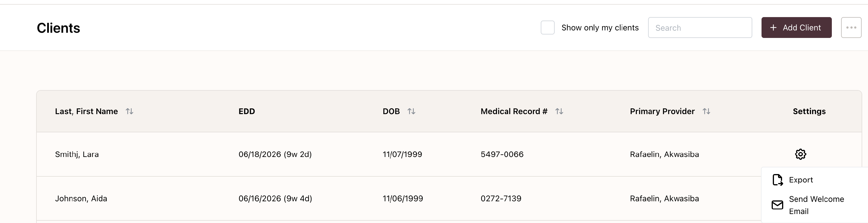Click the Primary Provider column header
Viewport: 868px width, 223px height.
pos(662,111)
